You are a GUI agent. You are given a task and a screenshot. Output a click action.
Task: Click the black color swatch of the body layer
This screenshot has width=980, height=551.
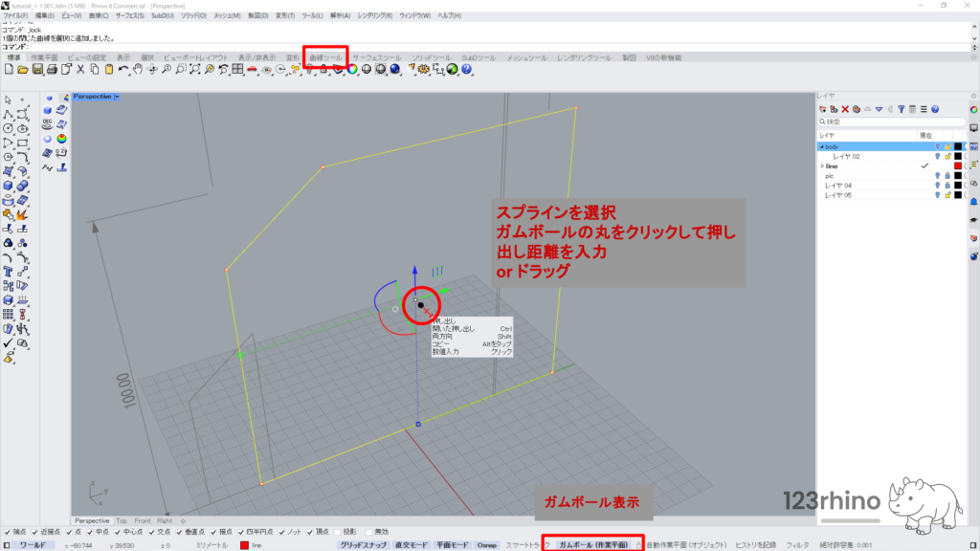(x=957, y=146)
